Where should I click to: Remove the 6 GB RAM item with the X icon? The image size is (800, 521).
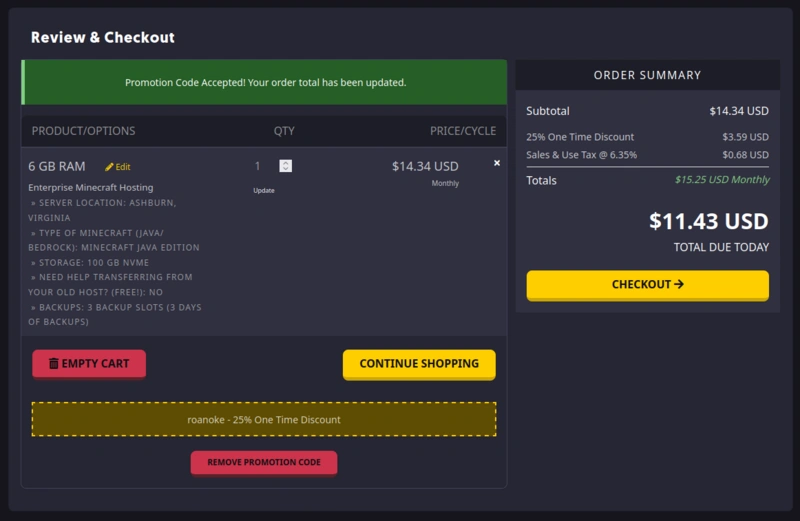tap(497, 163)
